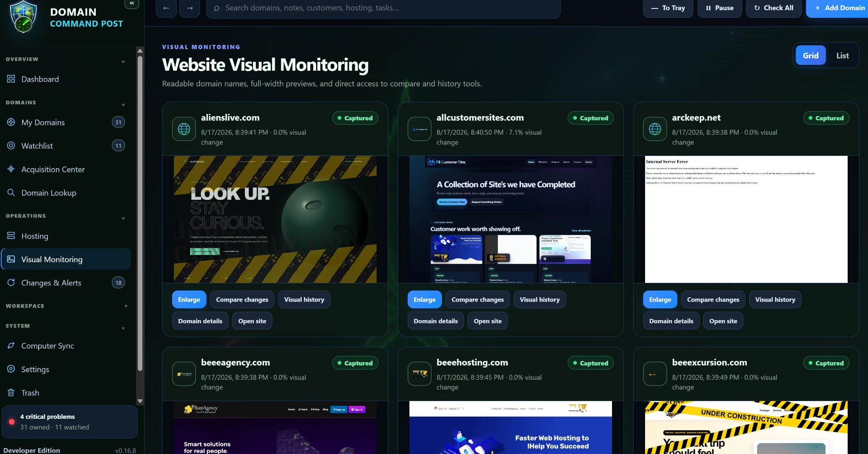Click the beeexcursion.com favicon

pos(655,374)
